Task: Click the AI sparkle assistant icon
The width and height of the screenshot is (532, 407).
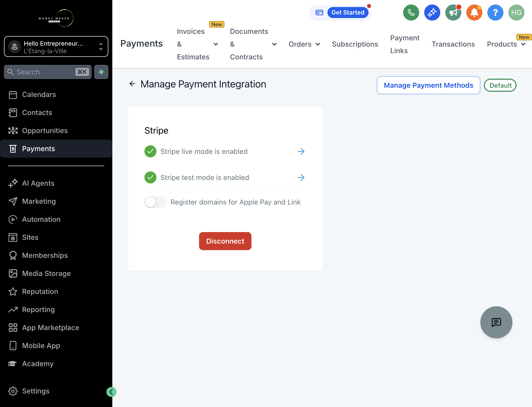Action: [432, 13]
